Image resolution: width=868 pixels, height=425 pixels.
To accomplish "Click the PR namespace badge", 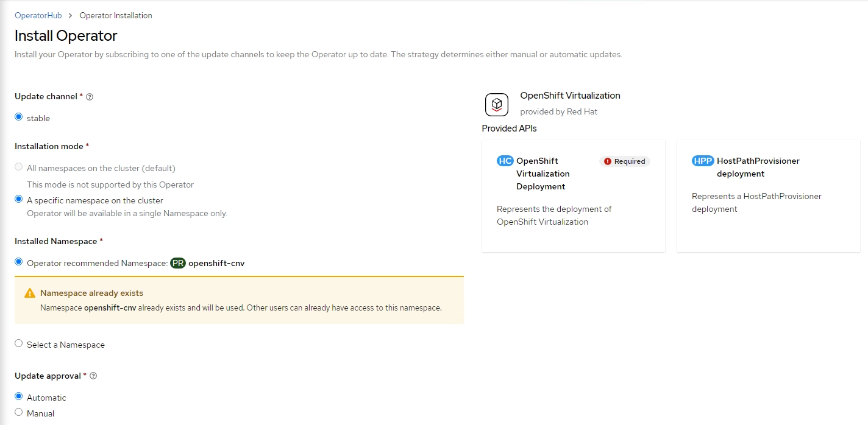I will tap(177, 263).
